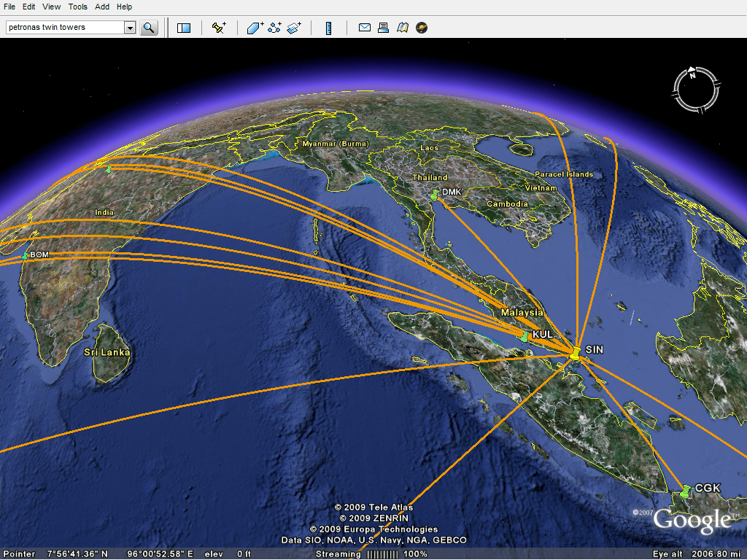Click the pointer longitude 96°00'52.58" E
Viewport: 747px width, 560px height.
pyautogui.click(x=160, y=554)
